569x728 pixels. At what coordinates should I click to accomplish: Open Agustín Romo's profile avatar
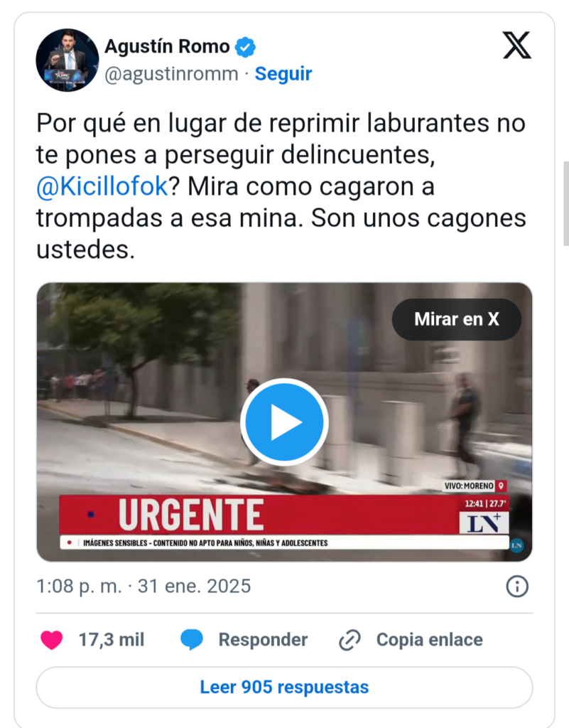67,60
